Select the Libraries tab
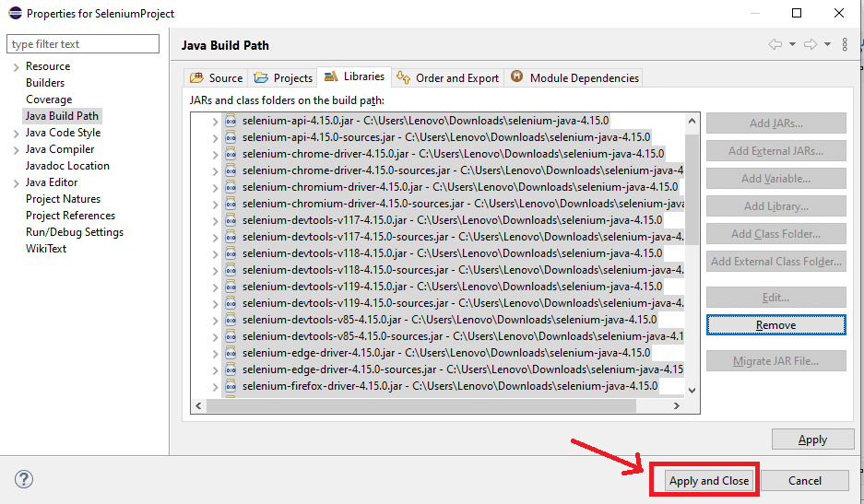 pos(354,76)
